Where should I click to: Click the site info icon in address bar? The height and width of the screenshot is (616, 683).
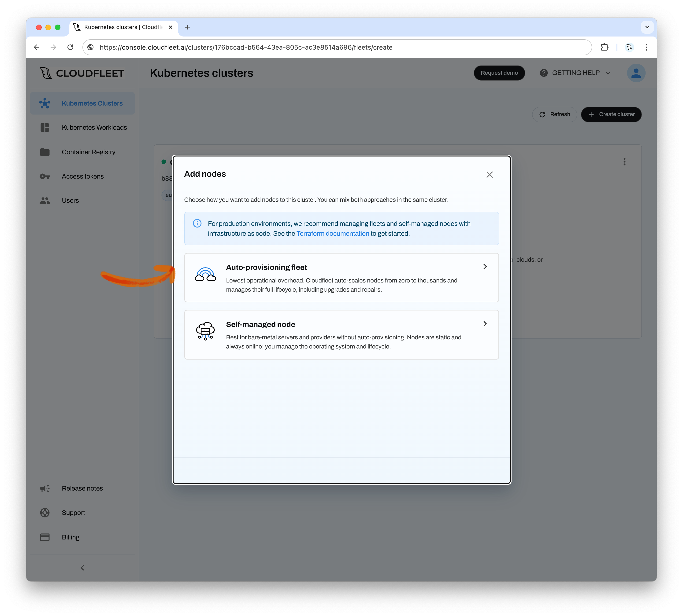click(x=90, y=47)
